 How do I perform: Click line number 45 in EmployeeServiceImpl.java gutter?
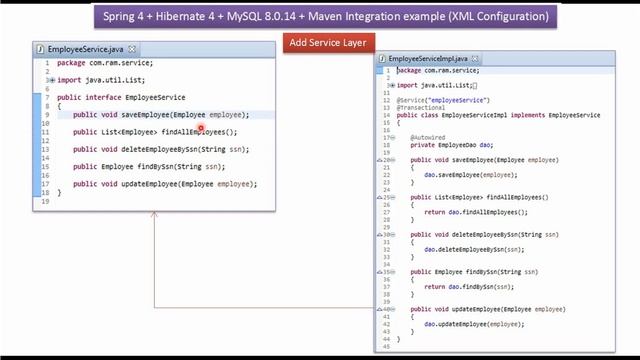click(x=387, y=347)
